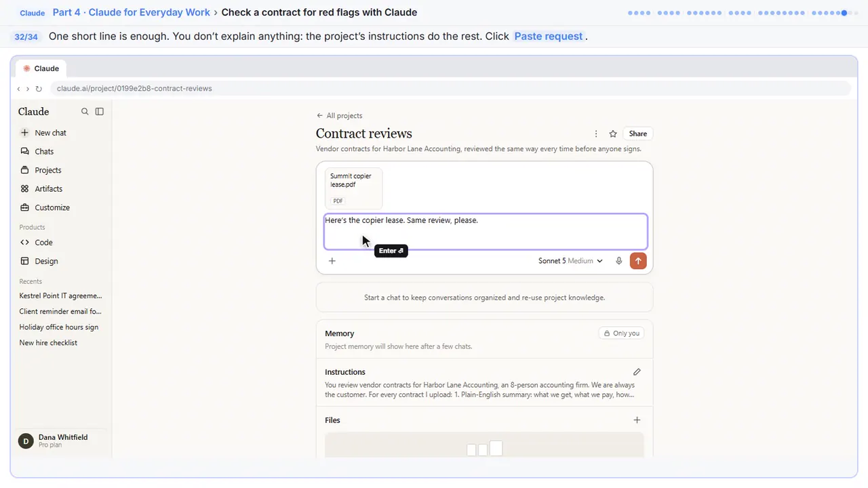868x488 pixels.
Task: Click the plus attach button in composer
Action: [332, 261]
